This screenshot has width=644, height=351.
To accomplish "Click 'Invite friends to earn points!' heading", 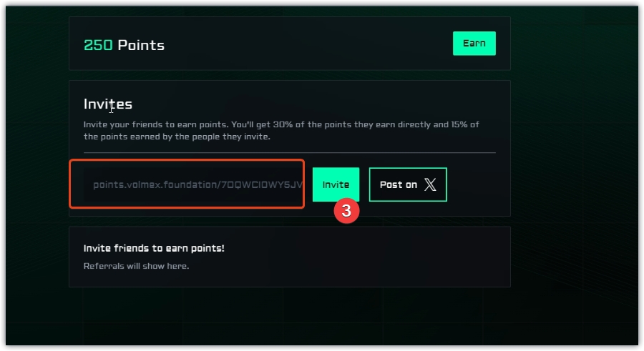I will 154,248.
